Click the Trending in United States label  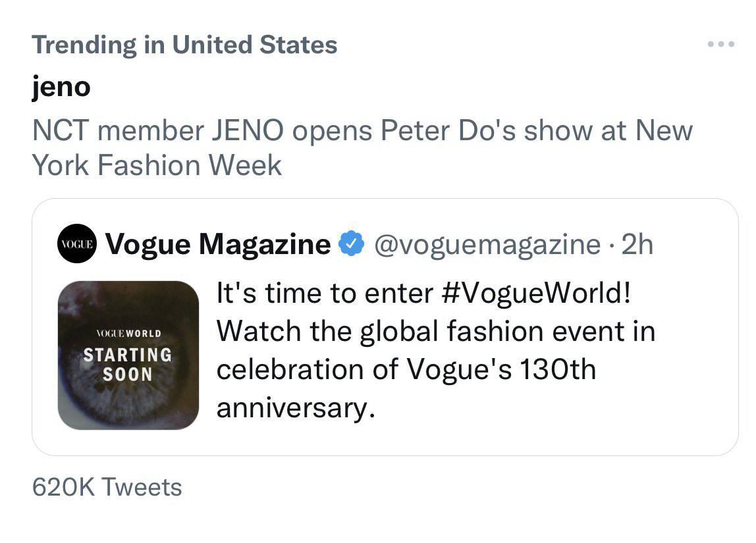tap(184, 45)
